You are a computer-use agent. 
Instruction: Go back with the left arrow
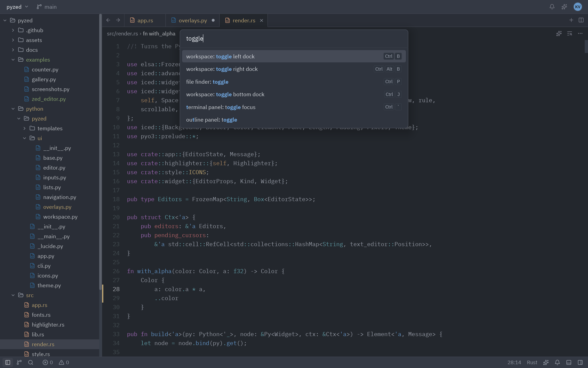click(108, 20)
